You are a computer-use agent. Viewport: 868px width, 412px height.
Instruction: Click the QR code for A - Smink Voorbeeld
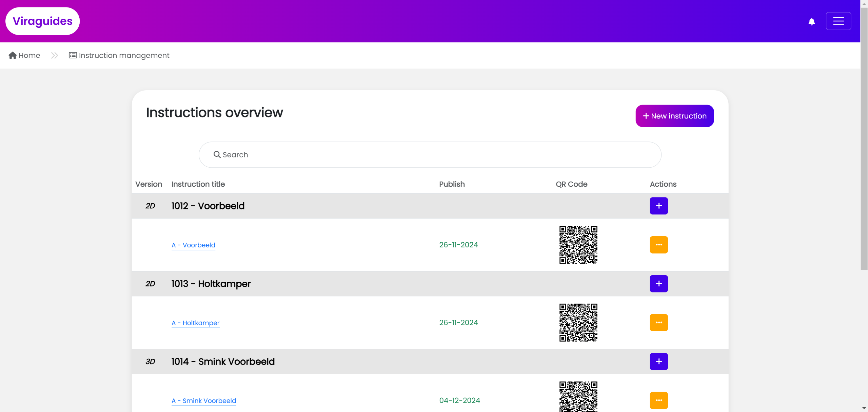578,397
